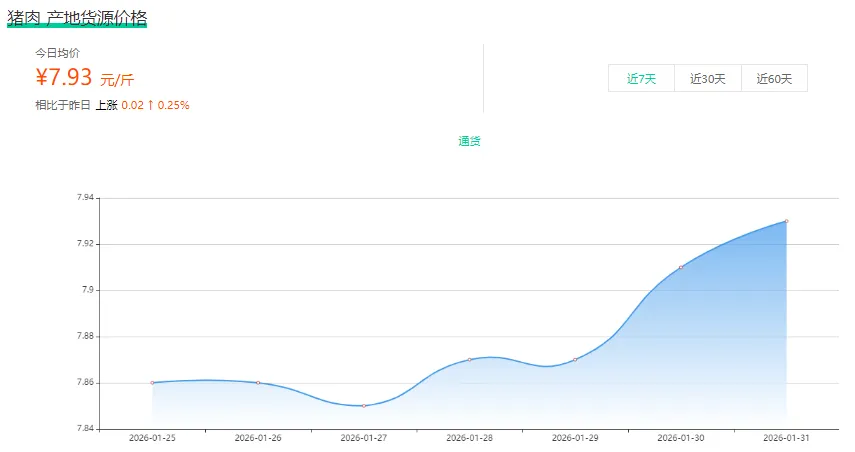855x452 pixels.
Task: Click the 2026-01-27 x-axis date label
Action: [364, 438]
